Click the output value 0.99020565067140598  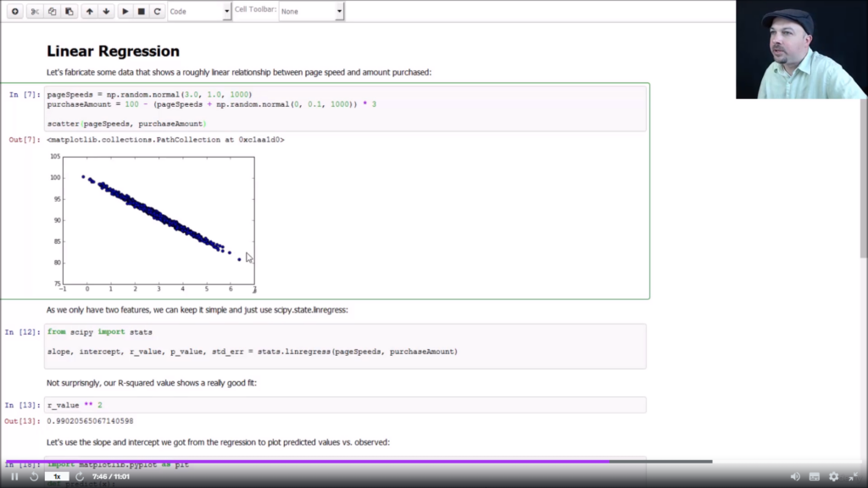pos(90,421)
